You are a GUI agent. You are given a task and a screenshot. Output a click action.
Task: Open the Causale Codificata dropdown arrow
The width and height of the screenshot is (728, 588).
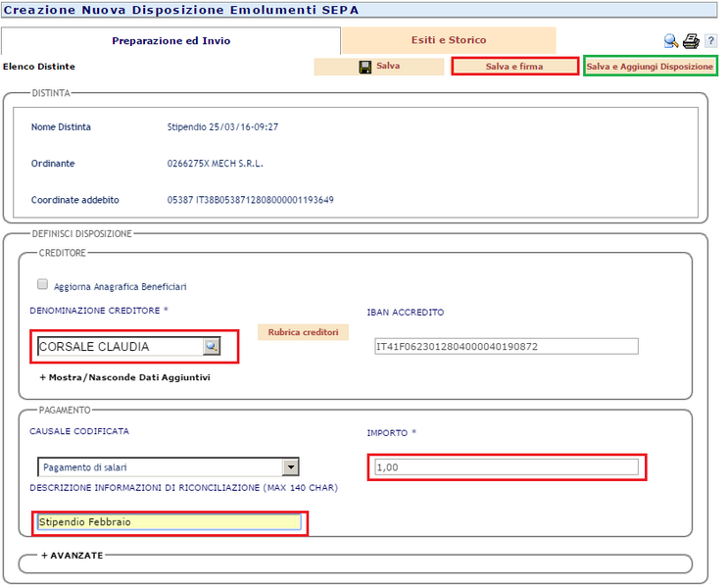[290, 467]
